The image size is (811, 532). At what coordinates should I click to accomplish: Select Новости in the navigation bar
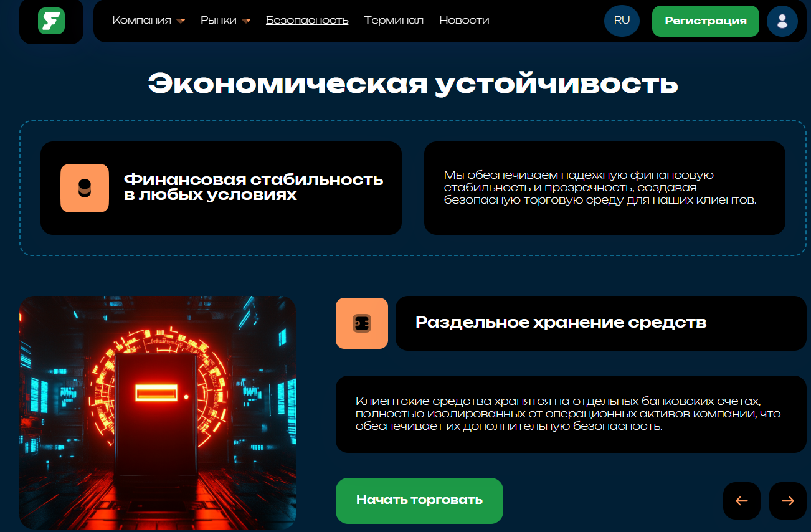[x=463, y=20]
